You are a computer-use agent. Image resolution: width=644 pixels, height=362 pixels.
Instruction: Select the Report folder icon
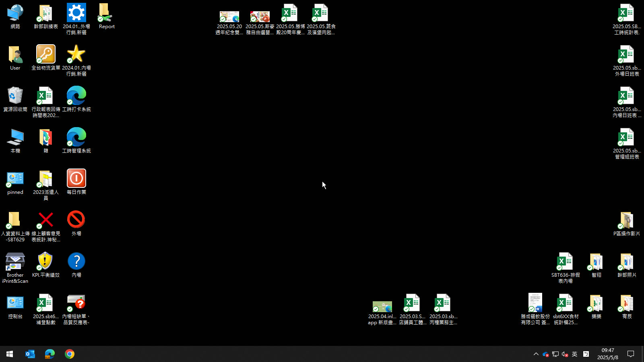coord(106,14)
